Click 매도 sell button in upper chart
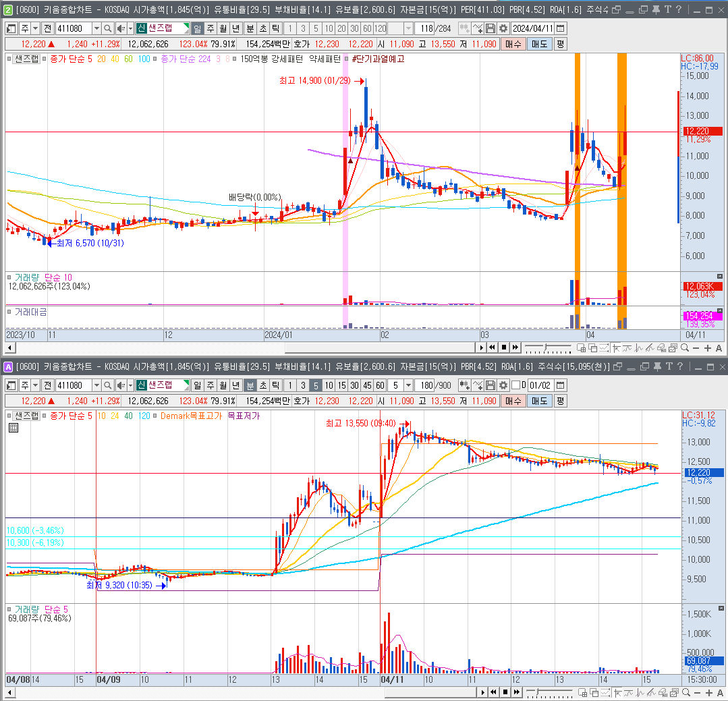Viewport: 728px width, 701px height. (x=540, y=44)
